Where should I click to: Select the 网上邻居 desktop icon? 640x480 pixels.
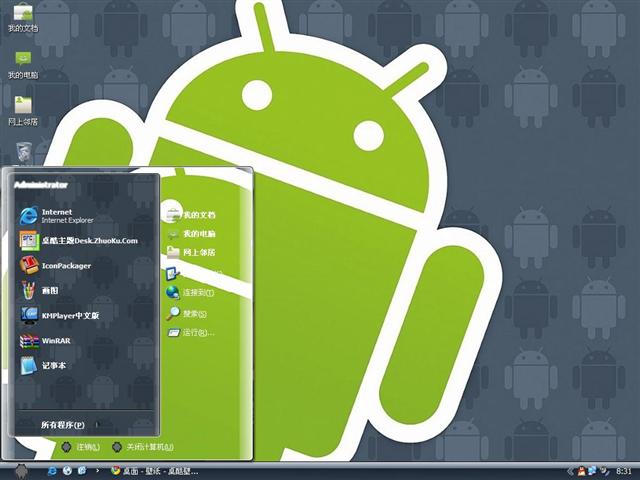pyautogui.click(x=23, y=111)
